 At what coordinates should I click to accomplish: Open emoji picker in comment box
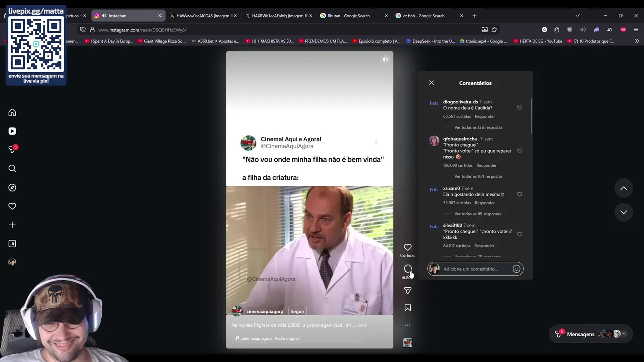pos(516,269)
